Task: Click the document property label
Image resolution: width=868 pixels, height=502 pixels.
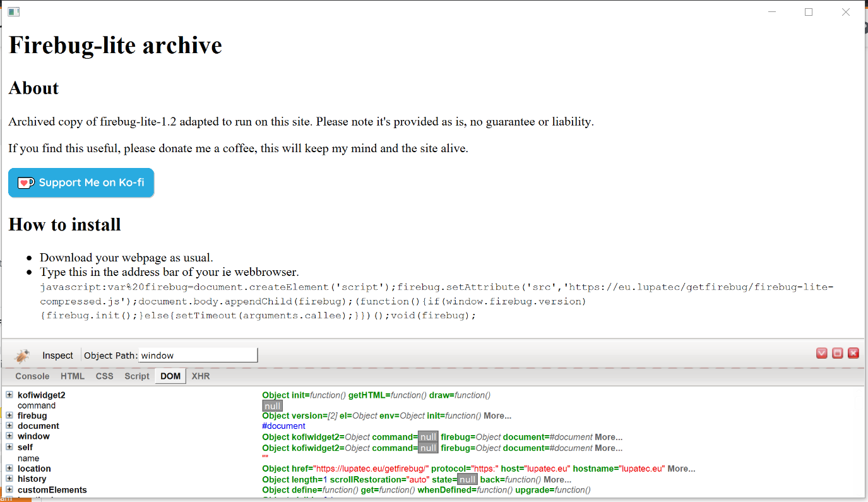Action: [x=39, y=426]
